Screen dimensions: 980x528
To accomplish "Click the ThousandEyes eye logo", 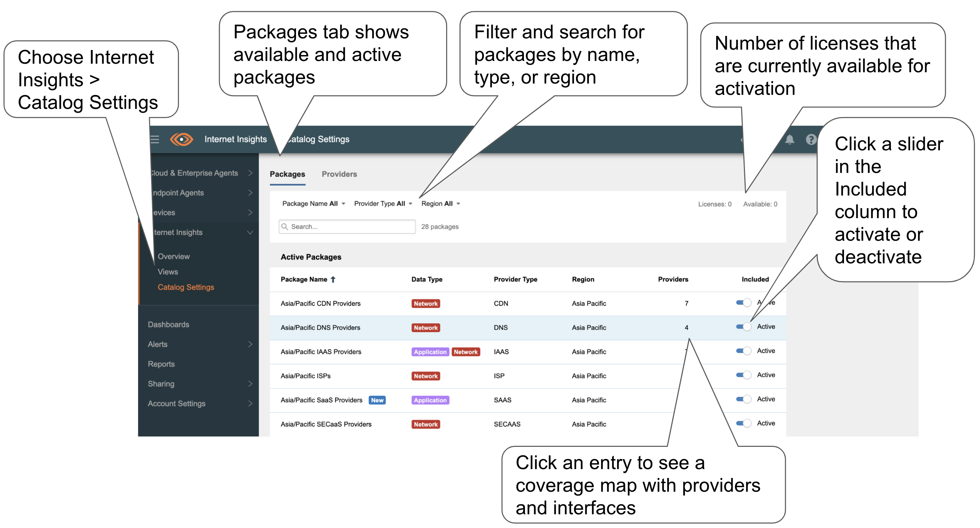I will click(x=182, y=139).
